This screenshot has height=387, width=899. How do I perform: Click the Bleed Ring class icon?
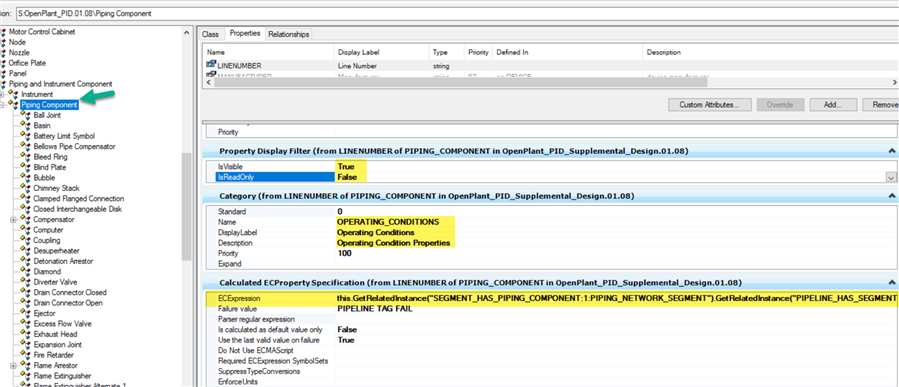(26, 157)
